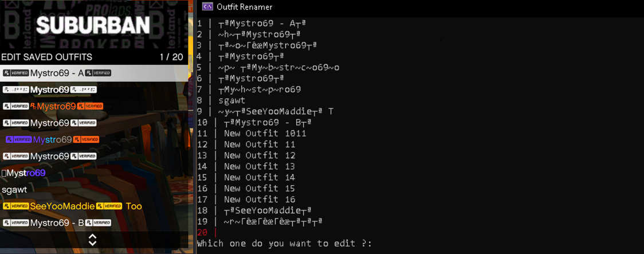Click the Outfit Renamer window title bar
The image size is (644, 254).
click(401, 7)
